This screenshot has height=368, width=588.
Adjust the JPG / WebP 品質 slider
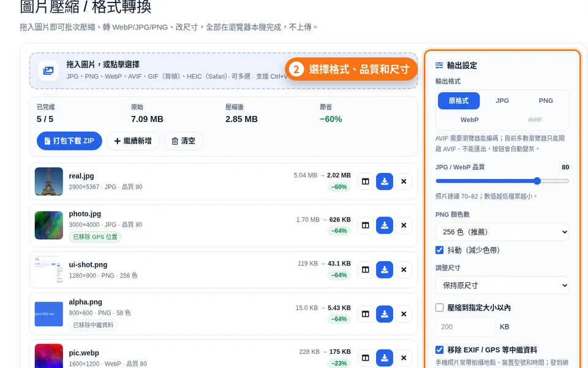(502, 181)
